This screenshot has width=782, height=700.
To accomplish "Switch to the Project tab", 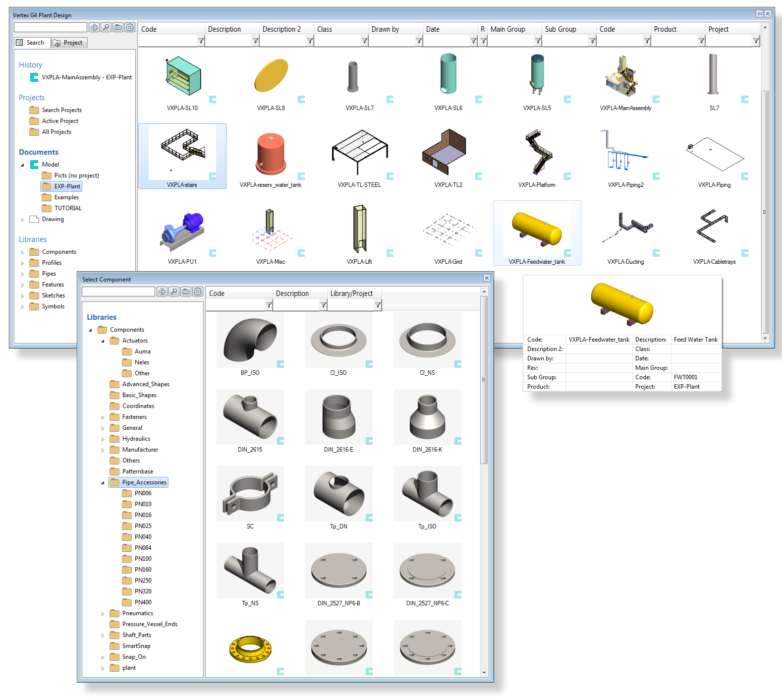I will click(69, 43).
